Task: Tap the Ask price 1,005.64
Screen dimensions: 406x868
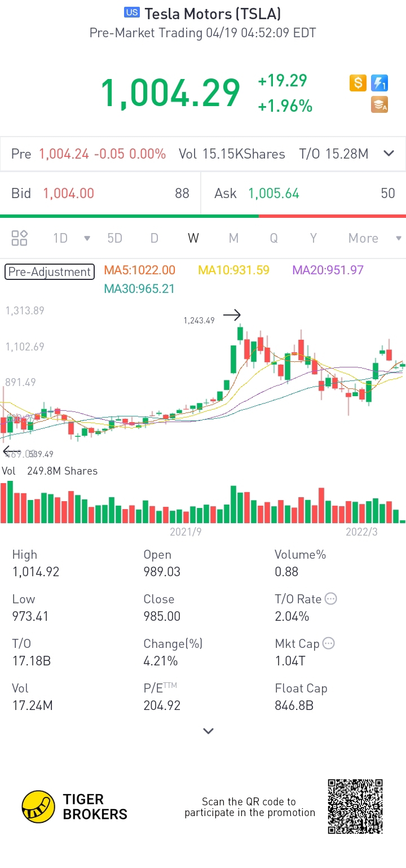Action: (x=273, y=194)
